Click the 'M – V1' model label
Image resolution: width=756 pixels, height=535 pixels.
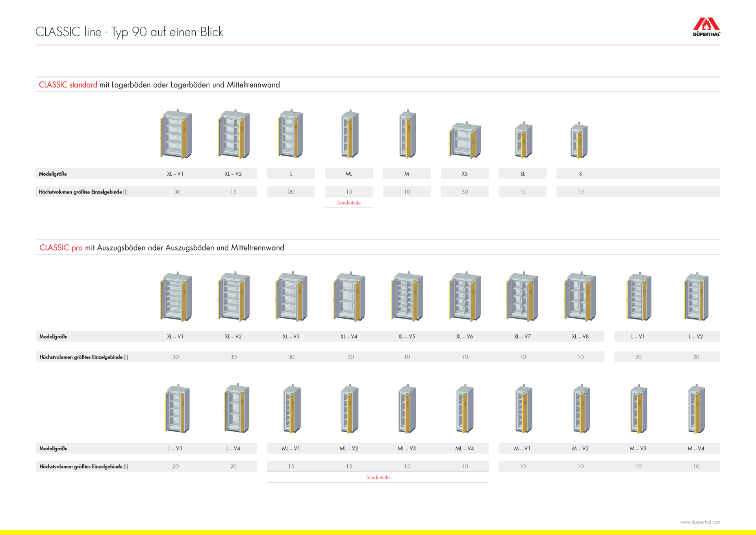click(522, 449)
